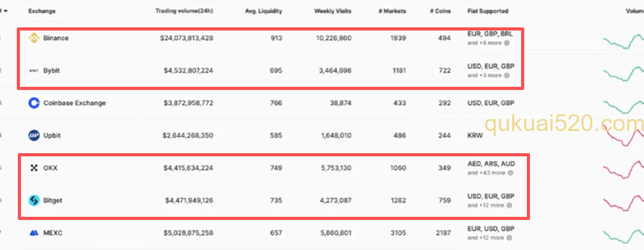Image resolution: width=644 pixels, height=250 pixels.
Task: Click Bybit markets count 1181
Action: pos(398,71)
